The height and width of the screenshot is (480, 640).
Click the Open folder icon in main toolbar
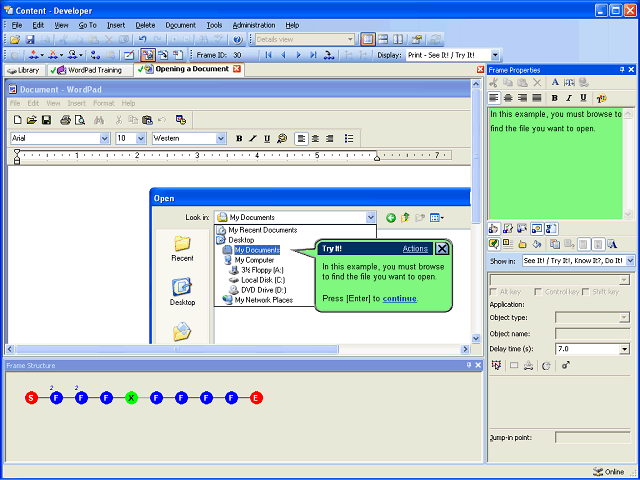(15, 40)
